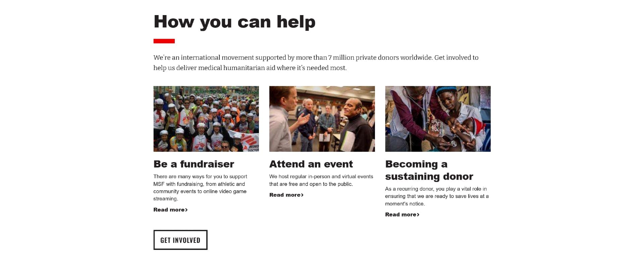The width and height of the screenshot is (644, 267).
Task: Click the chevron arrow after fundraiser Read more
Action: point(186,210)
